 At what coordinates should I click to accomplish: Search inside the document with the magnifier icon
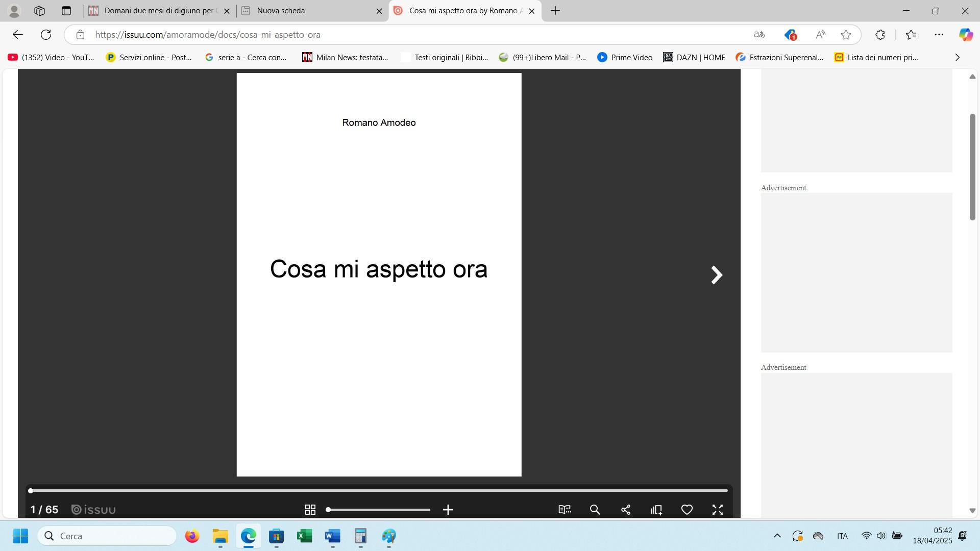(x=595, y=510)
